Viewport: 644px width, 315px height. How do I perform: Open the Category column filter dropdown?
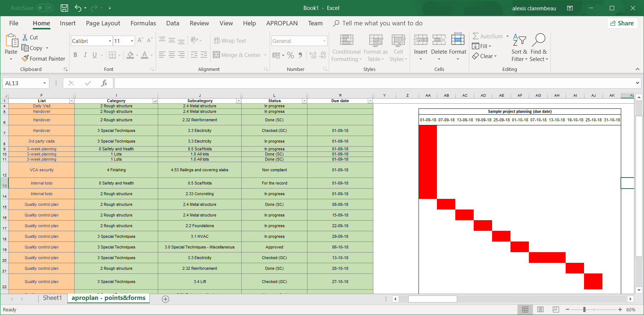pos(155,101)
